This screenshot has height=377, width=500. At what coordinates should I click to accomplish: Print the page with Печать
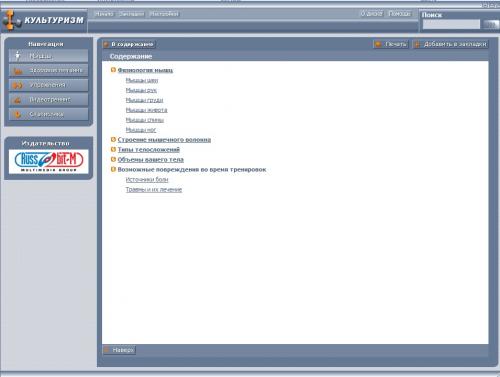[391, 44]
